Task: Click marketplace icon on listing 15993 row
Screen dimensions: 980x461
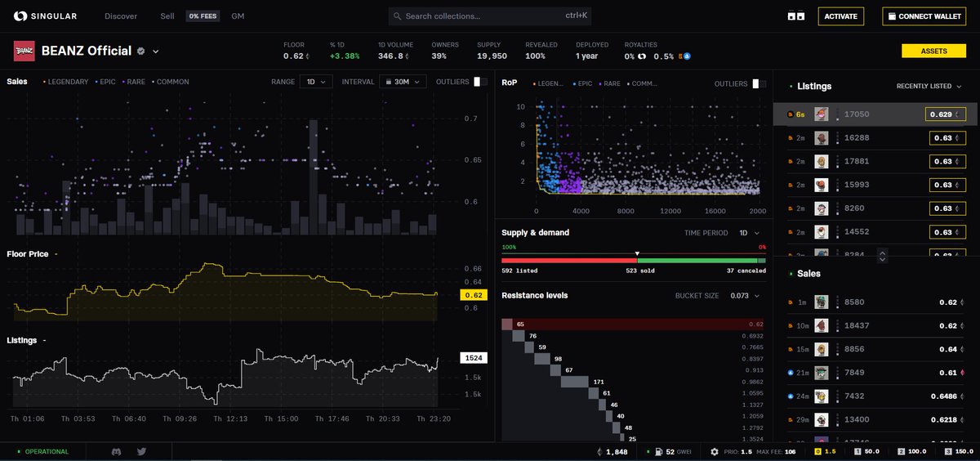Action: tap(790, 185)
